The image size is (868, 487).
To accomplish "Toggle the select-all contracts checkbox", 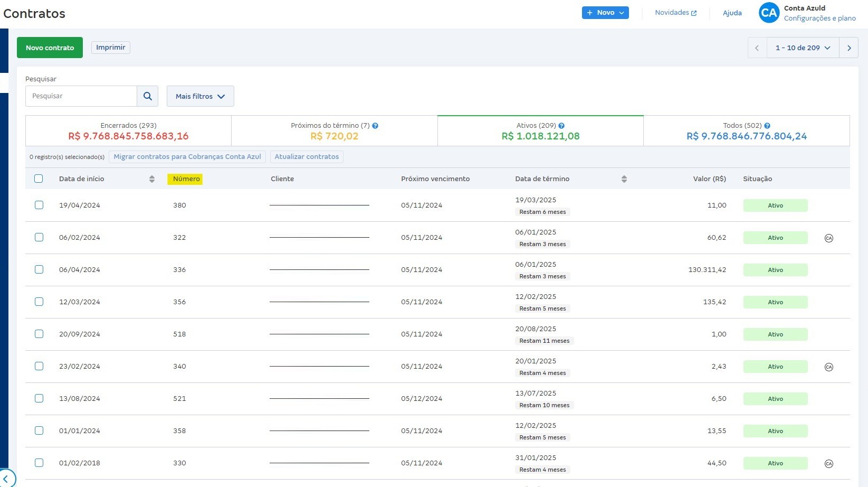I will tap(39, 179).
